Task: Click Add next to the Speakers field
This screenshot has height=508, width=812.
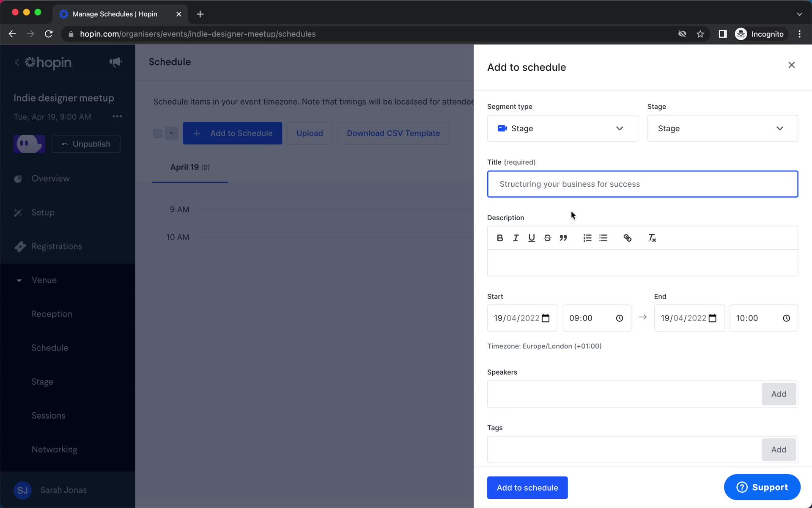Action: (x=779, y=394)
